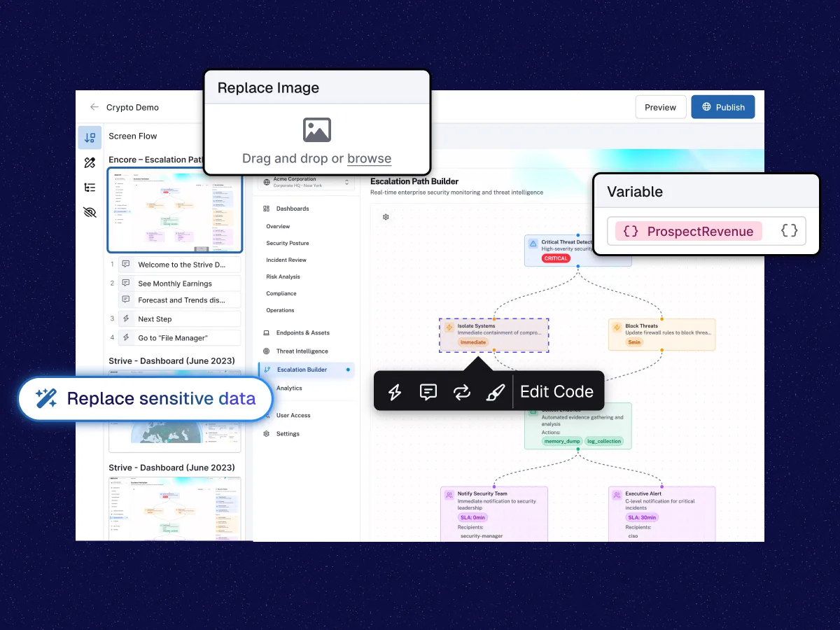Click the 5min tag on Block Threats

pos(634,342)
